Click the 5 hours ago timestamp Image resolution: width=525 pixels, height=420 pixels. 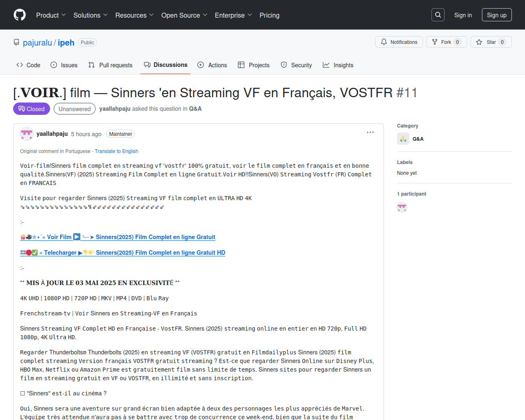[x=86, y=134]
